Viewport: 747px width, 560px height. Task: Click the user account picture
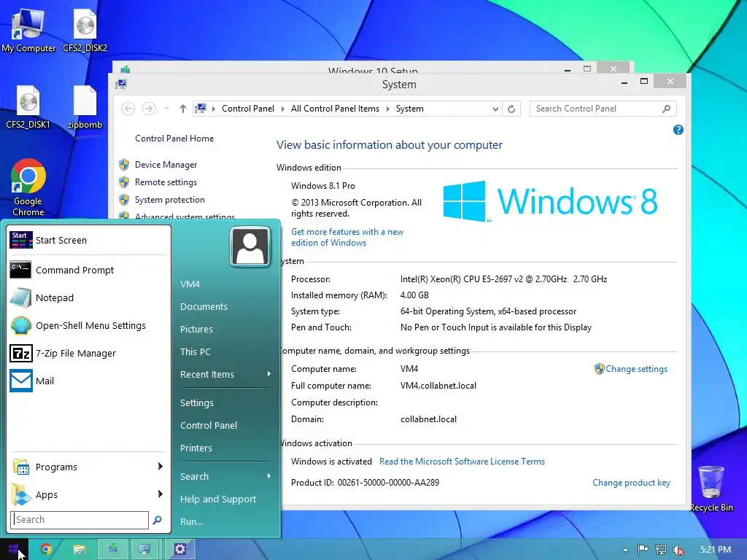(250, 246)
